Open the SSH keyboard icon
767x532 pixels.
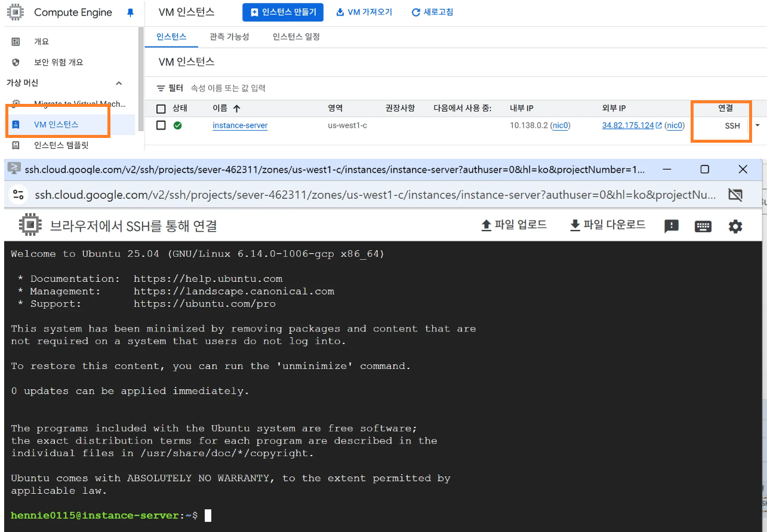pyautogui.click(x=703, y=226)
